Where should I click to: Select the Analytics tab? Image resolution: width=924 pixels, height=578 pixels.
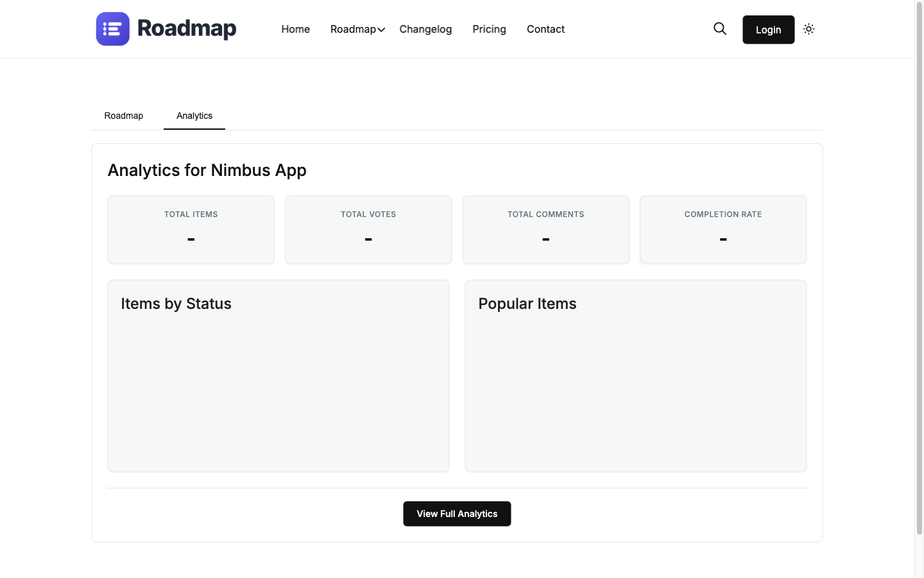click(x=194, y=116)
